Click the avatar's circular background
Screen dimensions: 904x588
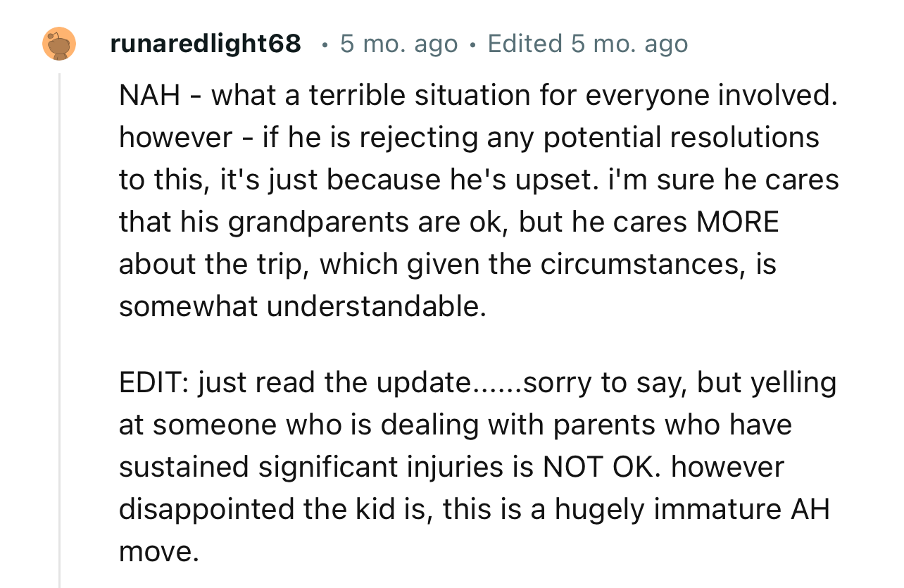pyautogui.click(x=59, y=44)
